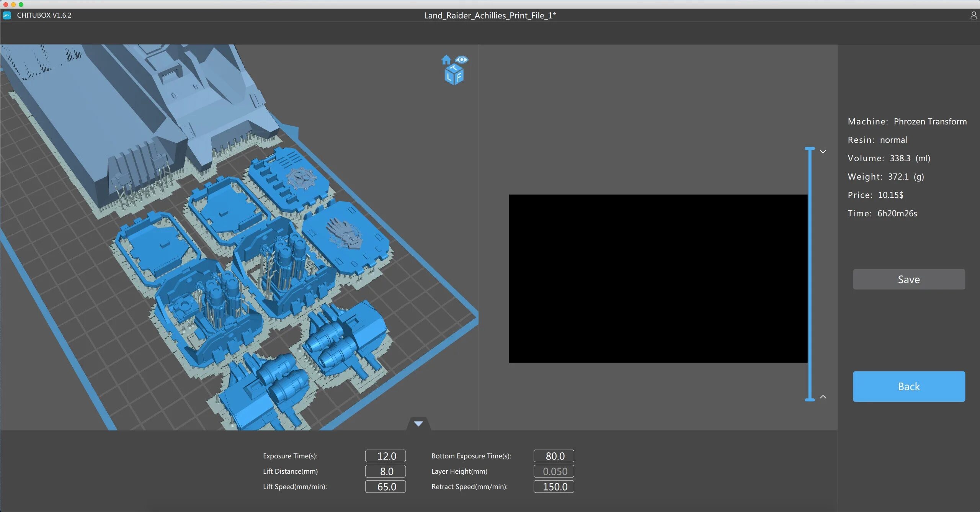Click the Exposure Time(s) label
Image resolution: width=980 pixels, height=512 pixels.
coord(290,456)
